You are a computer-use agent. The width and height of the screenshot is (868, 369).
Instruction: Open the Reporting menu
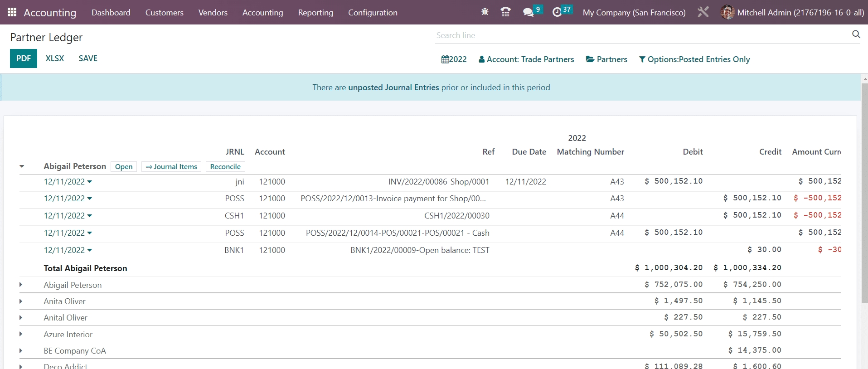(x=315, y=13)
